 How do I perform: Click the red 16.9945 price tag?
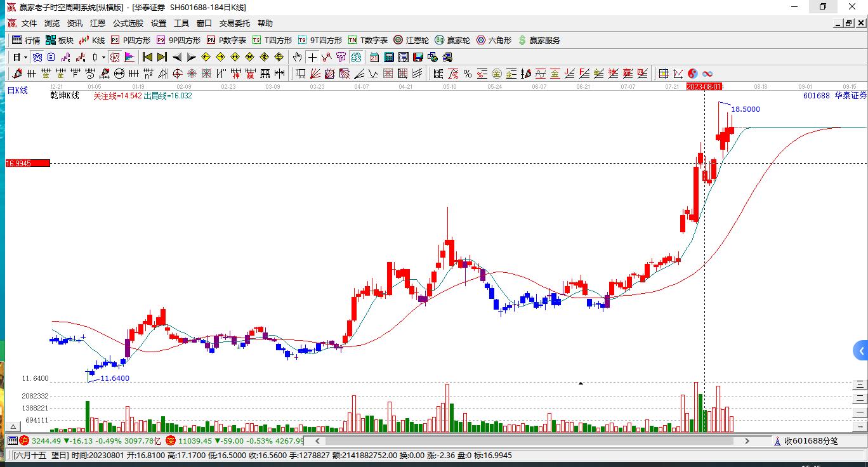27,164
